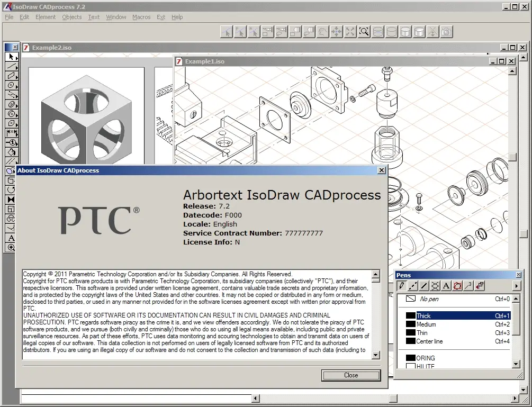The image size is (532, 407).
Task: Select the magnifier zoom tool in the toolbox
Action: (x=11, y=247)
